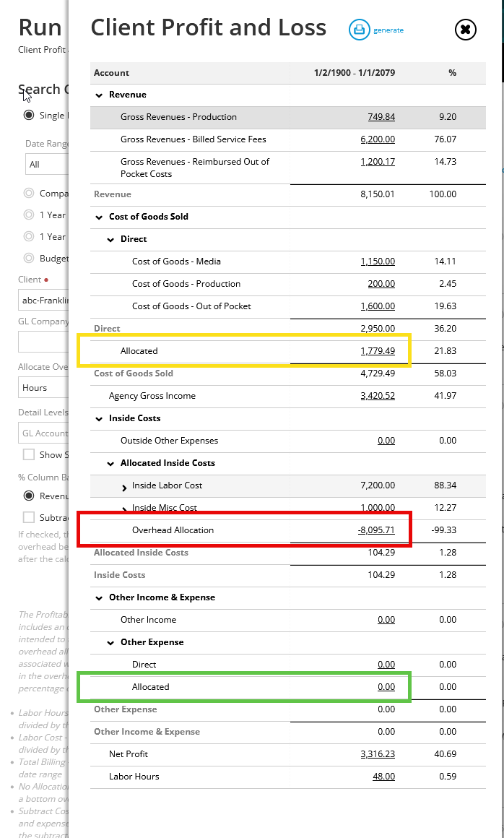Expand the Inside Labor Cost row
This screenshot has height=838, width=504.
click(124, 486)
